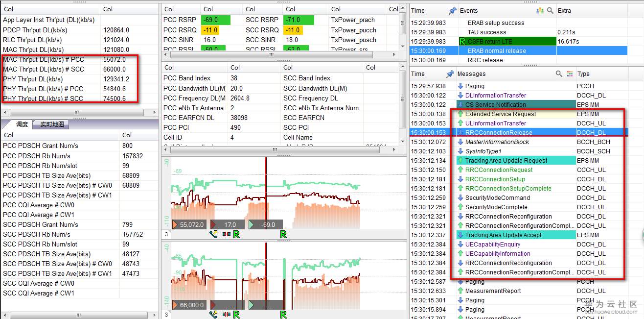The width and height of the screenshot is (644, 319).
Task: Click the PDCP Thr'put DL(kb/s) row
Action: 79,30
